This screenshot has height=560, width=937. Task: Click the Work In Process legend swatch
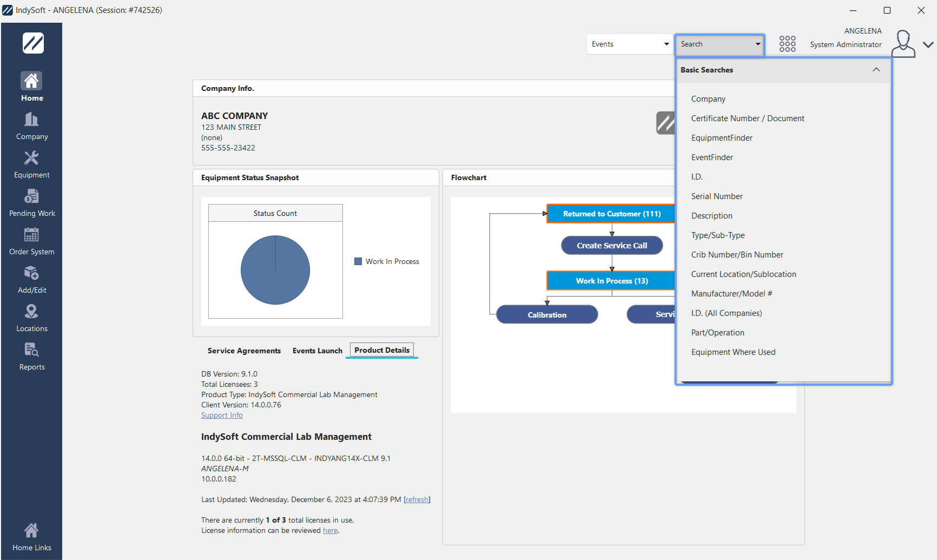(358, 261)
